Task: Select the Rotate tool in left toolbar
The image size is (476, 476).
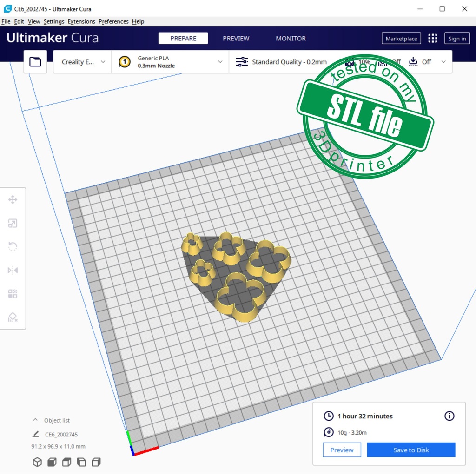Action: coord(13,247)
